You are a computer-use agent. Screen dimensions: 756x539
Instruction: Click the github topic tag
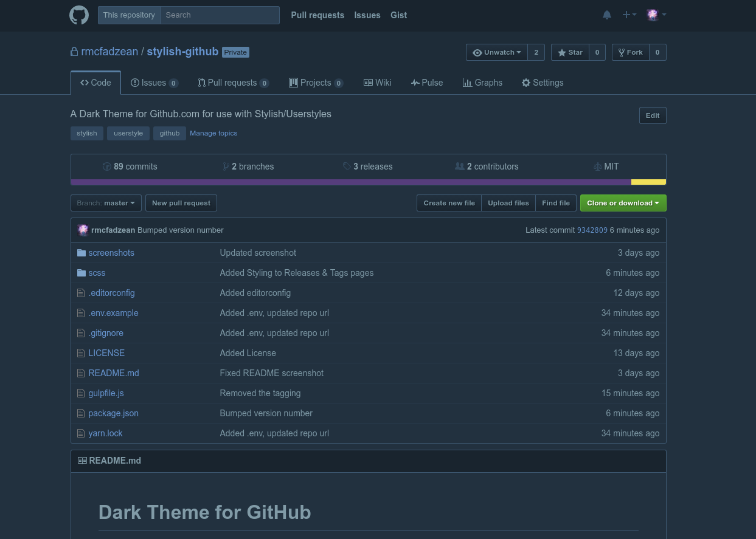click(170, 133)
